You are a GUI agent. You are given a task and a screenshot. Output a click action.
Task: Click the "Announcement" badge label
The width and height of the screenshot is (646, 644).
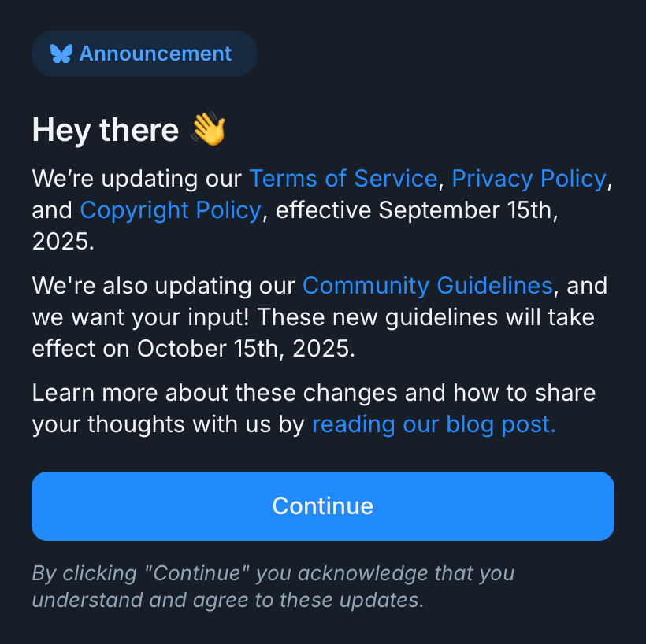point(155,54)
